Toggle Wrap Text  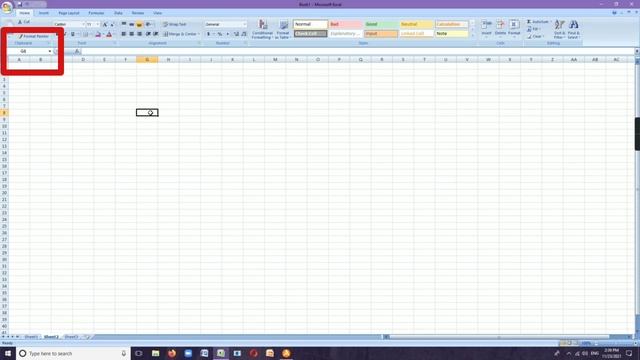click(x=175, y=24)
